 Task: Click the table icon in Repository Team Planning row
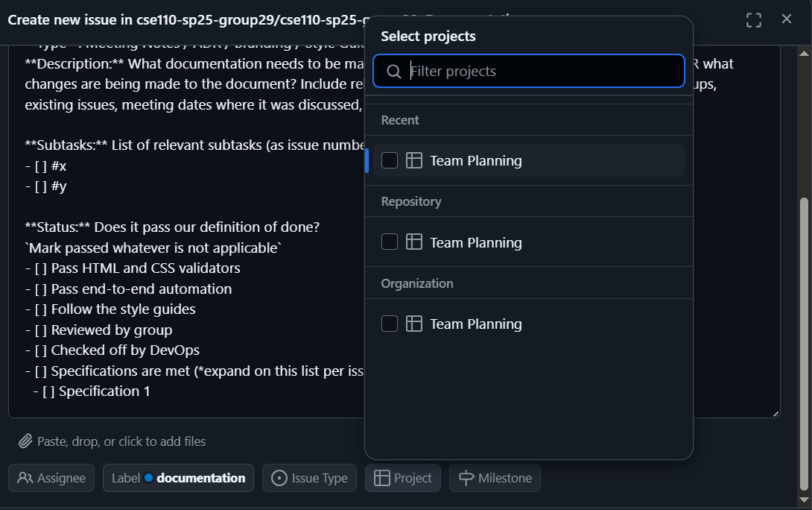point(414,242)
